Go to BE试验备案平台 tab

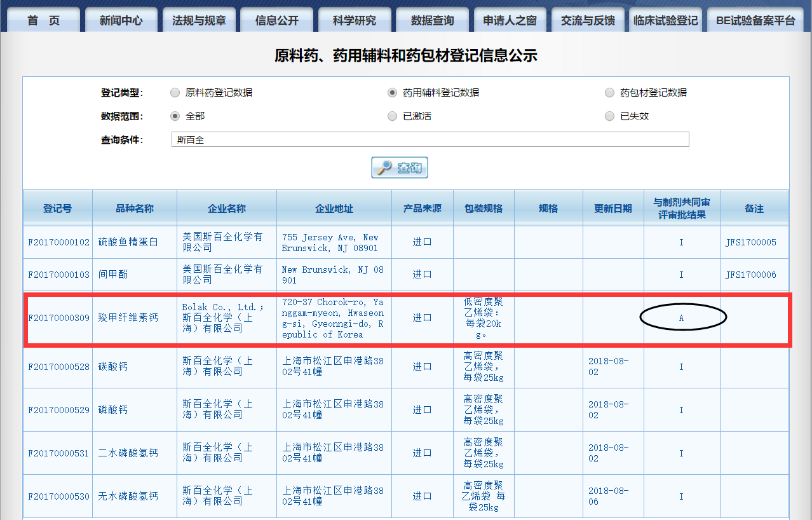point(755,20)
